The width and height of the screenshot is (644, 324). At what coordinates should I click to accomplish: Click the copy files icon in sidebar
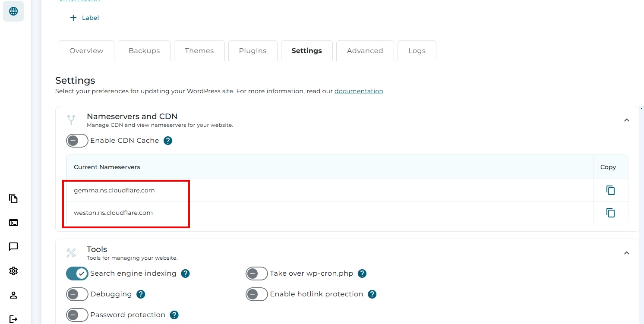coord(13,198)
